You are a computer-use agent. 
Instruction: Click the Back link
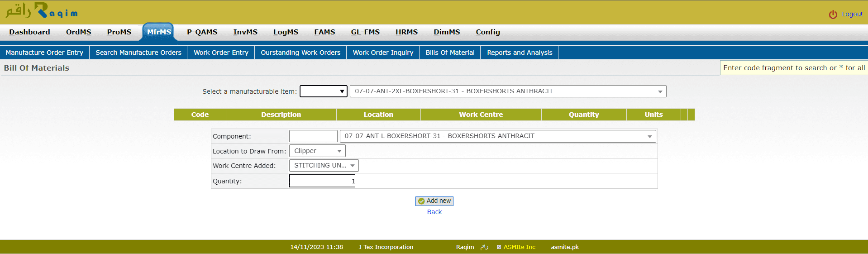tap(434, 212)
